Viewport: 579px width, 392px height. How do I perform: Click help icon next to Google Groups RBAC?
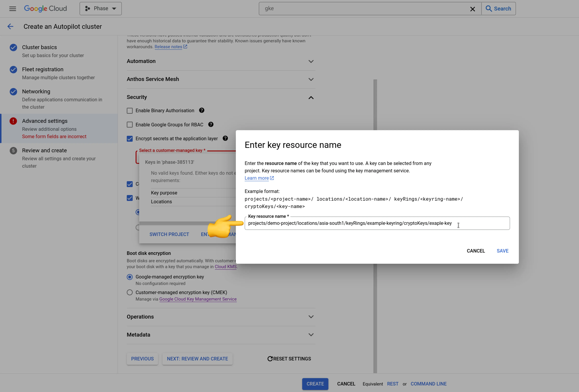pyautogui.click(x=211, y=125)
